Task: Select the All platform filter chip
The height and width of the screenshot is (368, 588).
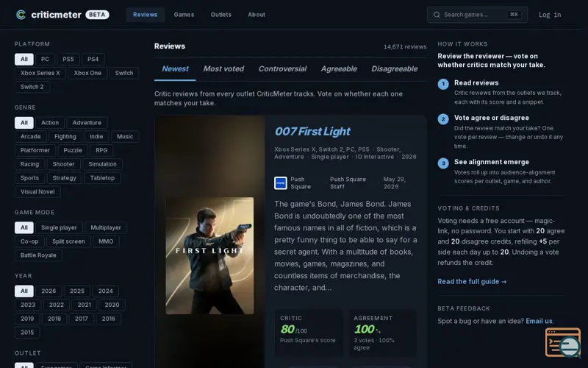Action: [x=24, y=60]
